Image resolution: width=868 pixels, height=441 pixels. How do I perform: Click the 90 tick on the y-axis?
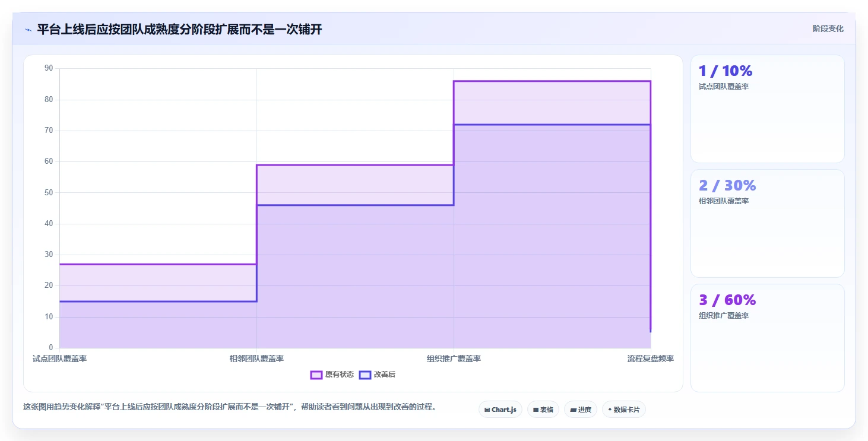pos(49,68)
